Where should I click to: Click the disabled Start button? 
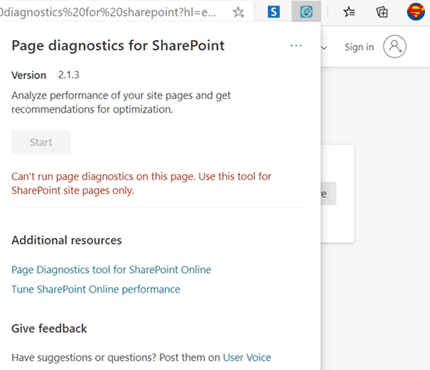(x=41, y=142)
